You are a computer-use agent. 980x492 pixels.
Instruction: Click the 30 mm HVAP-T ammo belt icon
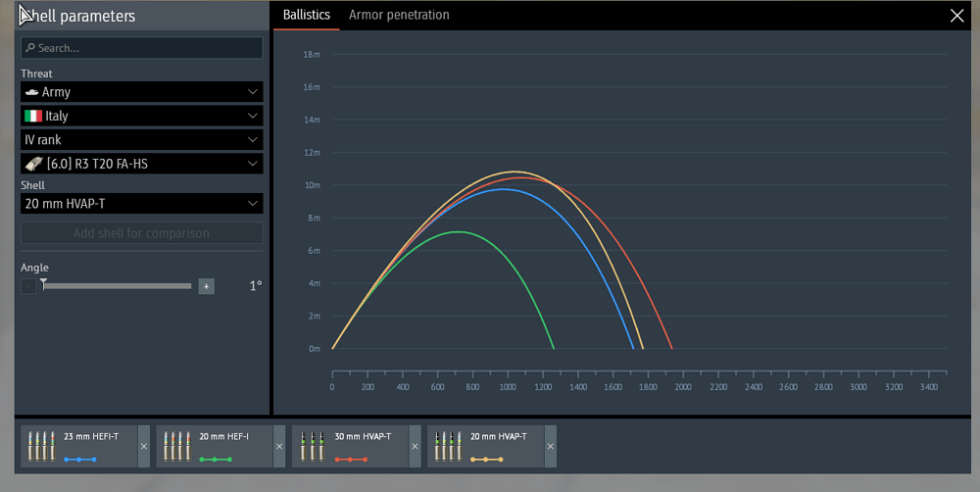[x=313, y=446]
